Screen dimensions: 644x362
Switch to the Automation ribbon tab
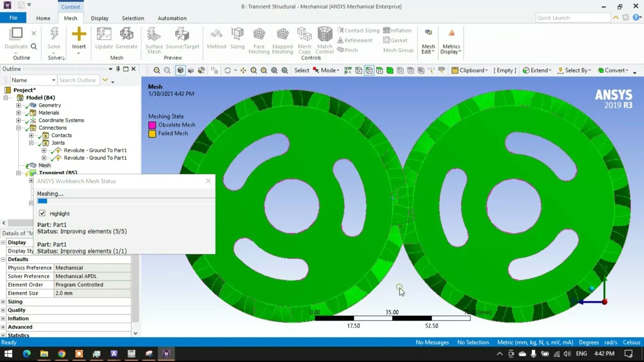pyautogui.click(x=172, y=18)
